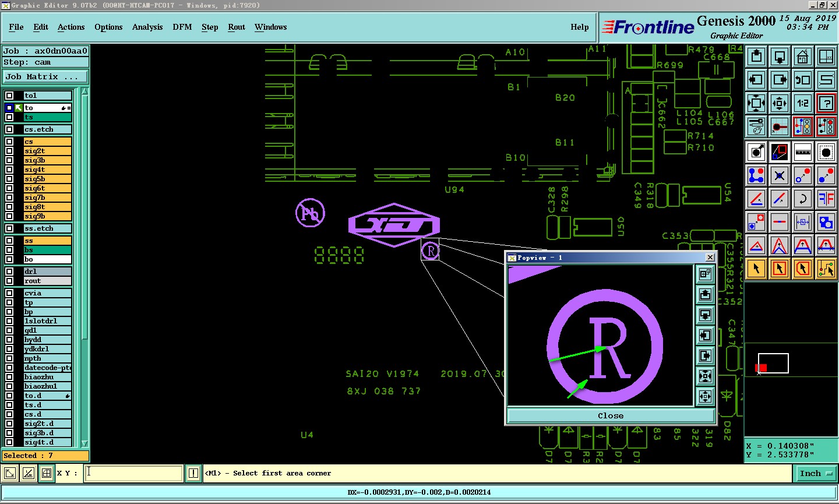Toggle the checkbox for layer sig5b

click(x=9, y=179)
